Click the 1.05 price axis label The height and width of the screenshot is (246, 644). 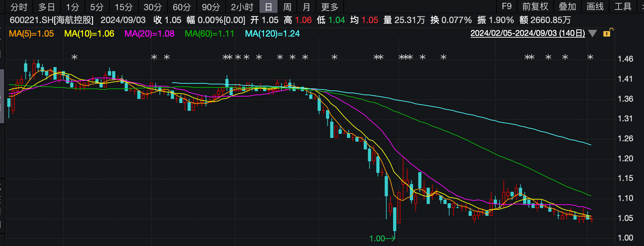coord(625,218)
